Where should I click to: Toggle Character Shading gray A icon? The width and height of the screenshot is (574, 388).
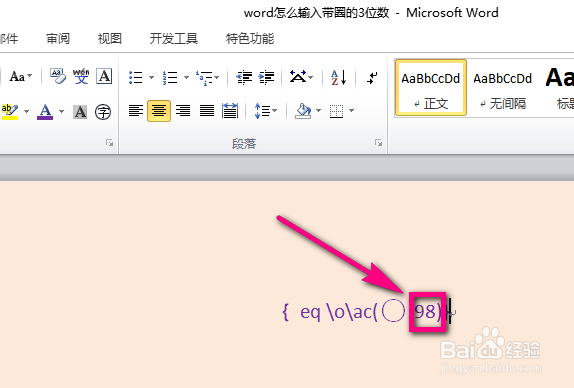click(x=80, y=112)
